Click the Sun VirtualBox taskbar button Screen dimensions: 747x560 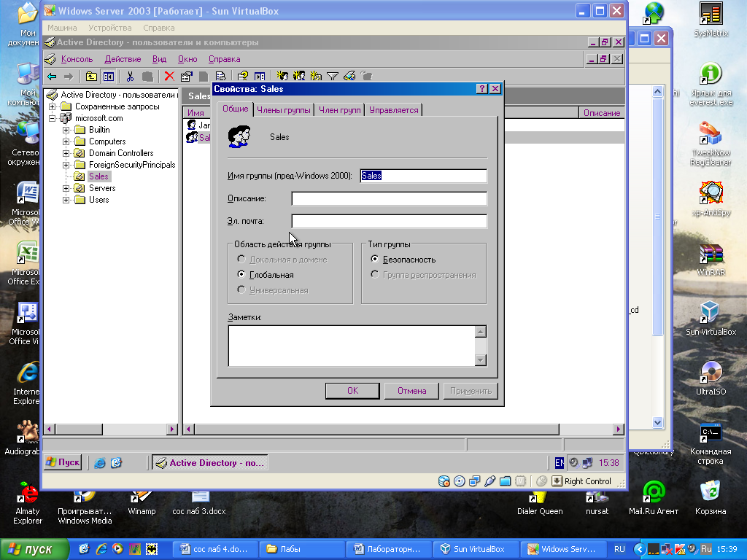pyautogui.click(x=476, y=549)
